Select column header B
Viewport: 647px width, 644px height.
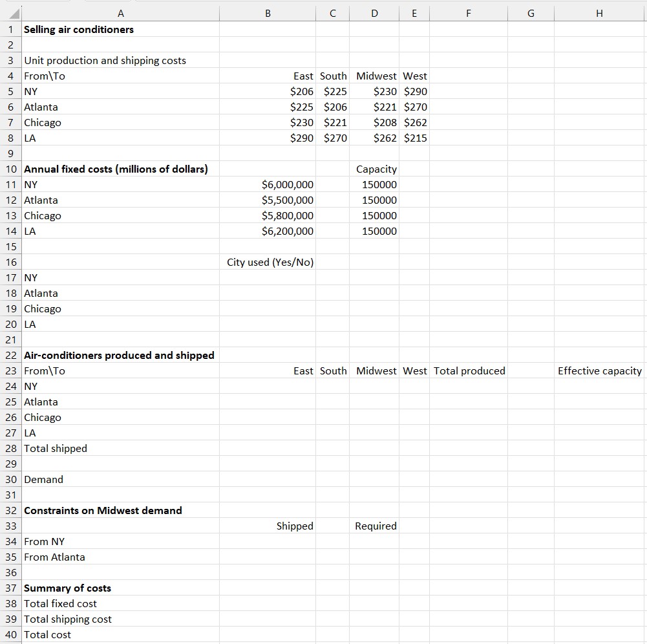(268, 13)
